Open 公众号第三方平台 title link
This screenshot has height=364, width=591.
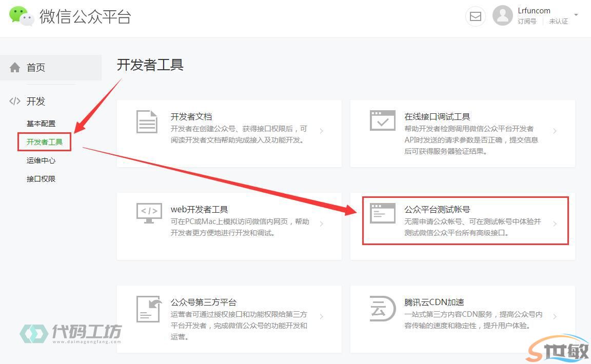[x=204, y=302]
